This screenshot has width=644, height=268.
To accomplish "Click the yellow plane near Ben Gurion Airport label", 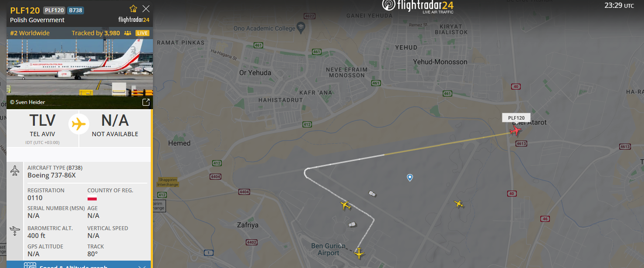I will pyautogui.click(x=359, y=253).
